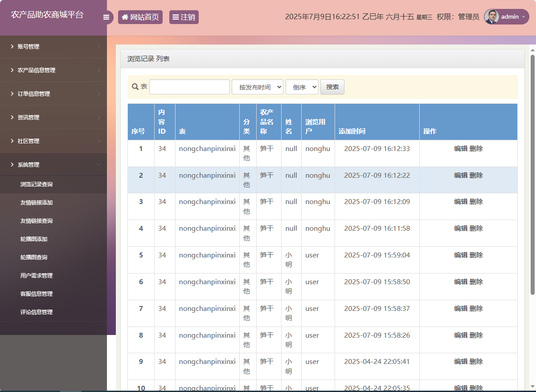Open 轮播图添加 in the sidebar

coord(34,239)
